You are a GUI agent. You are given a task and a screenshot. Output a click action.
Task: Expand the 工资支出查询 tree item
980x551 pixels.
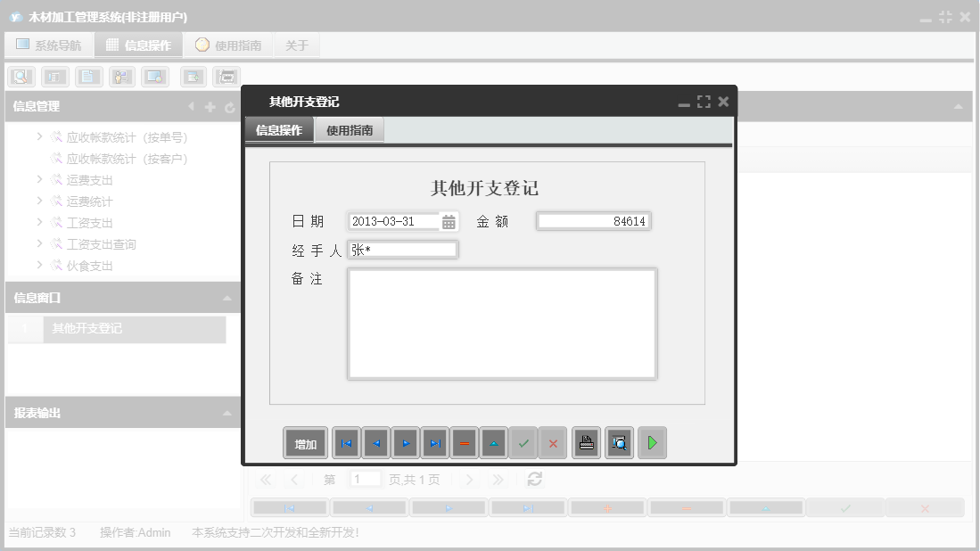38,243
